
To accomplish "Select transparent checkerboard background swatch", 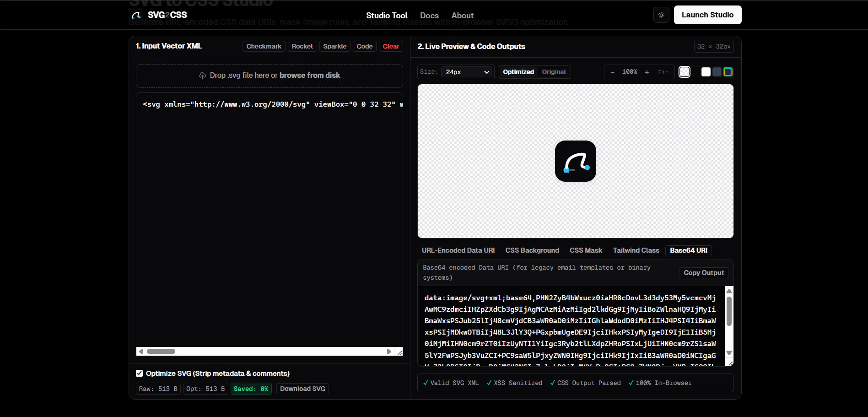I will 685,72.
